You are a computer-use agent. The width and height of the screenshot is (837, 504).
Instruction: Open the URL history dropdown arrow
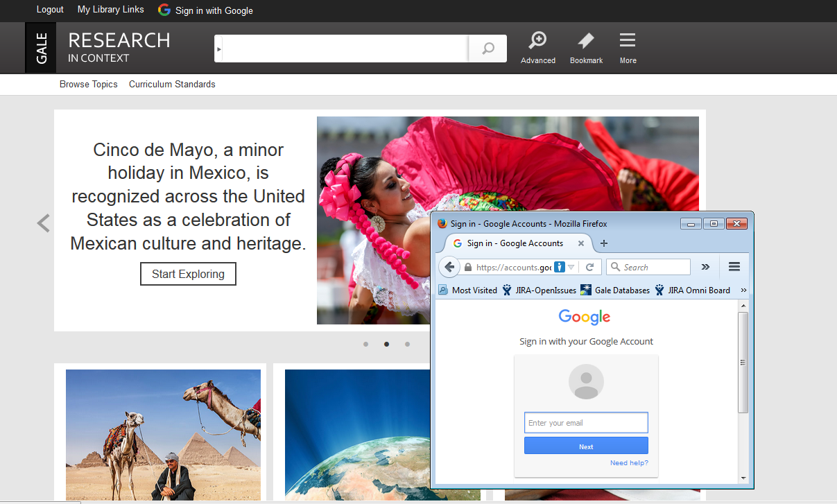[x=571, y=268]
